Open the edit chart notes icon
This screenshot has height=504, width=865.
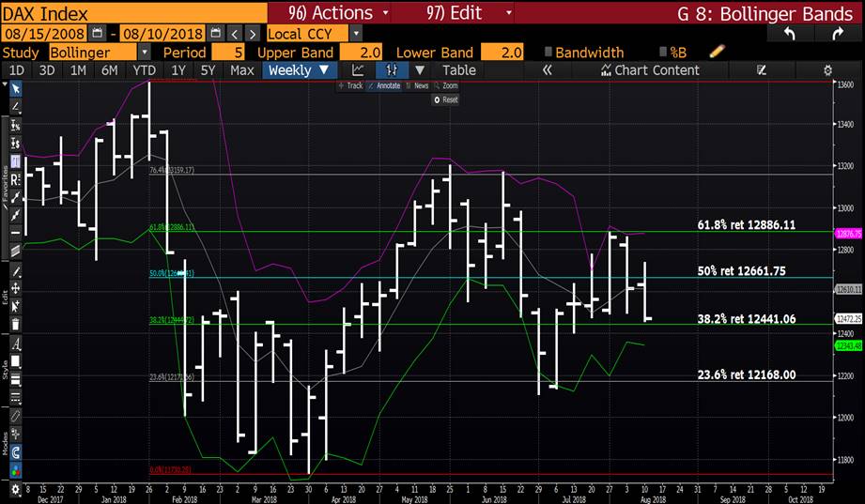click(762, 70)
